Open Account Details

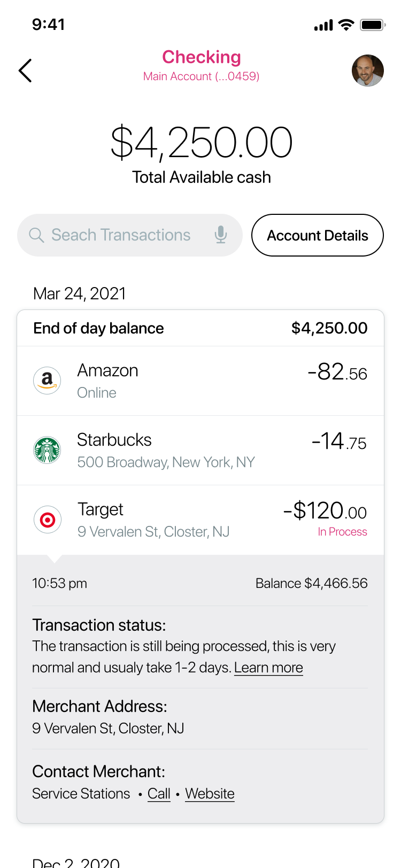318,235
